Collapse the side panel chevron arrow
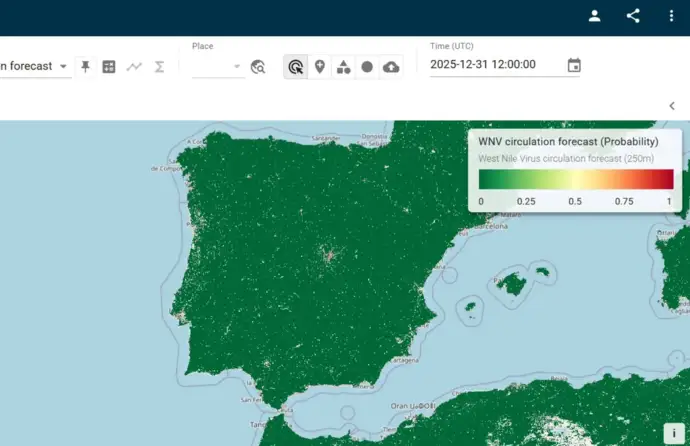 [672, 106]
